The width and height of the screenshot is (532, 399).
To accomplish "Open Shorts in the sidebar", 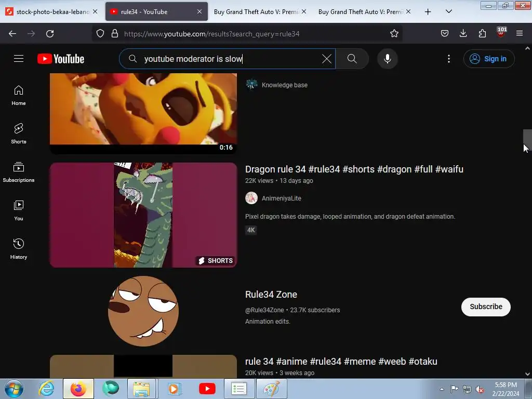I will 19,134.
